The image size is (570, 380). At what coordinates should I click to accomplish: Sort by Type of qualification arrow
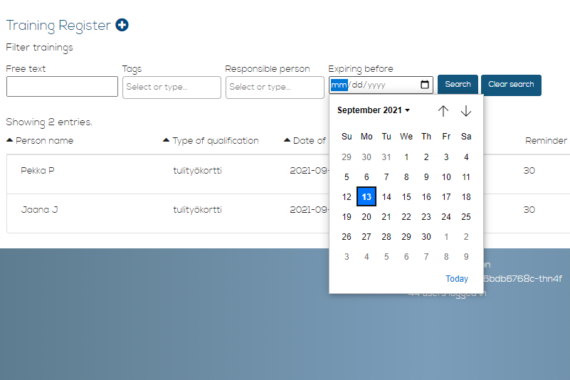(x=166, y=140)
